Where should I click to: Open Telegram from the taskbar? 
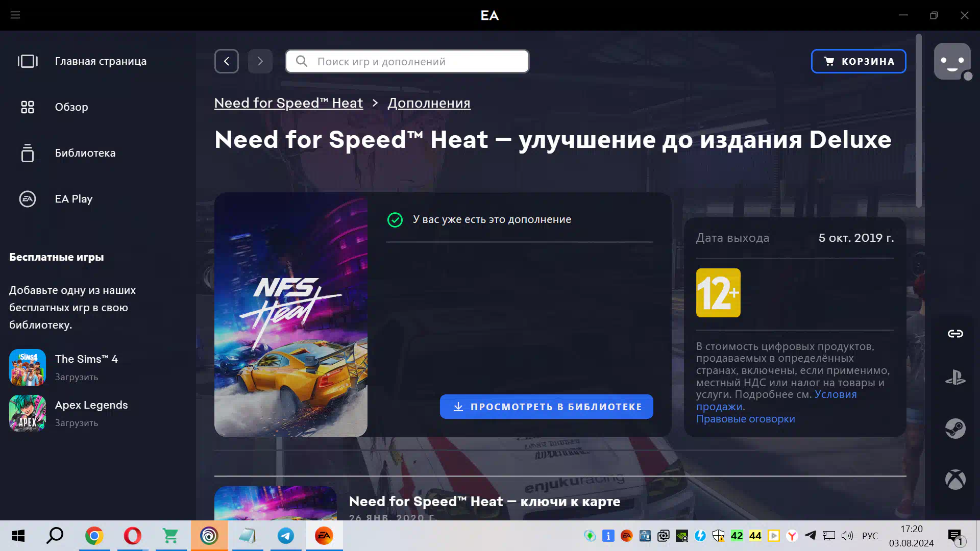286,536
